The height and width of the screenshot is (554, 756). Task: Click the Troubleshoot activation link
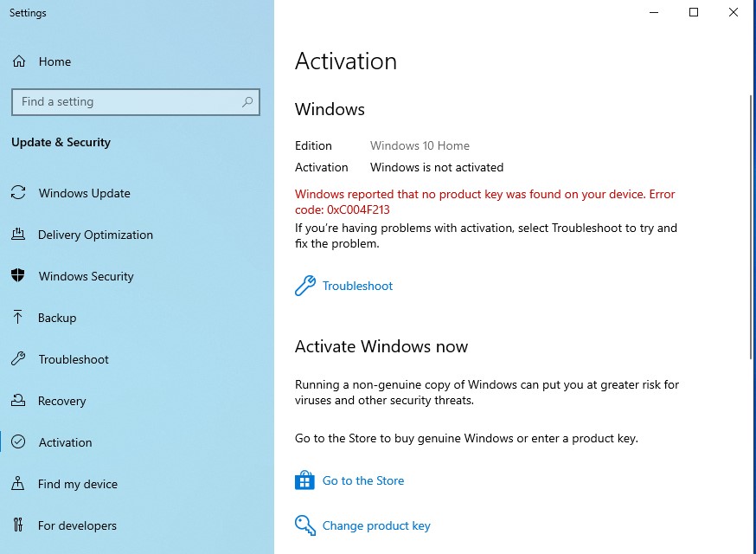click(357, 286)
